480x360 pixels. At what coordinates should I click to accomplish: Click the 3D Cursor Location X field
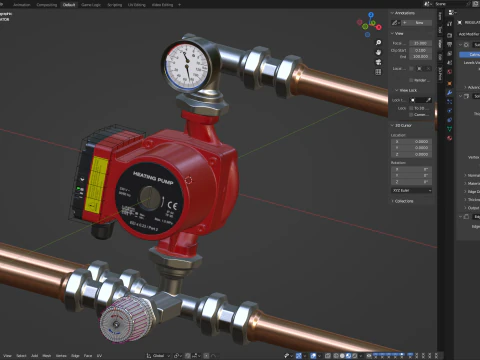click(411, 142)
